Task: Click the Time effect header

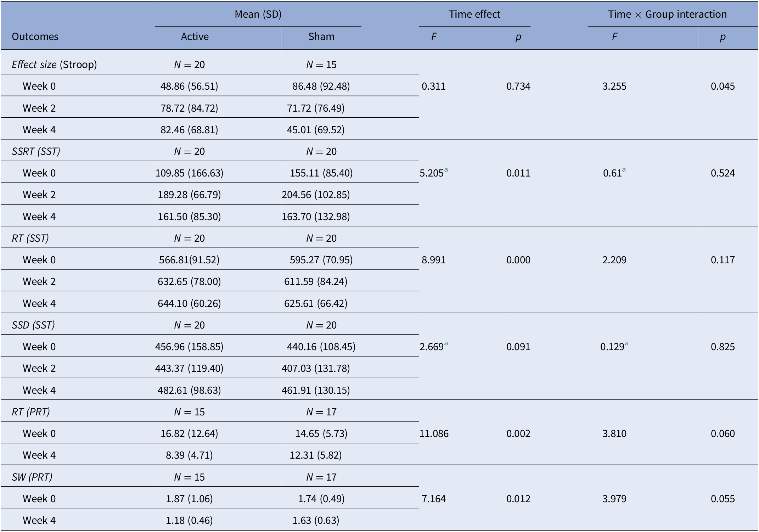Action: 474,14
